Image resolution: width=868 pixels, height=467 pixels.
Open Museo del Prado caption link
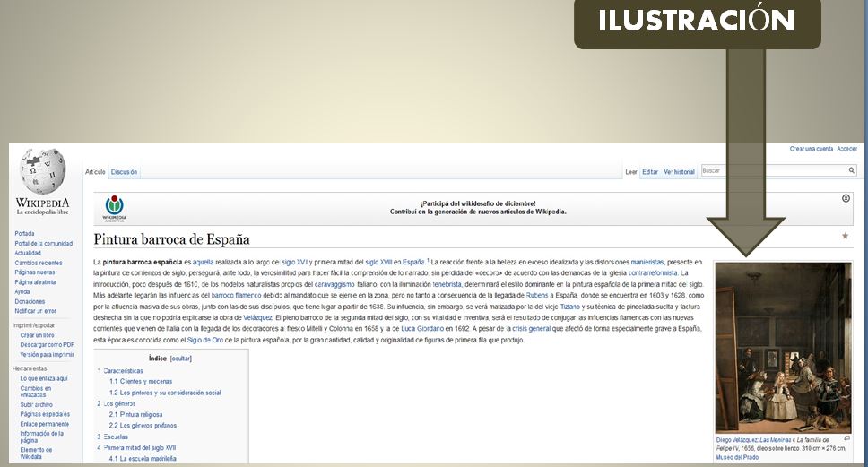[737, 458]
